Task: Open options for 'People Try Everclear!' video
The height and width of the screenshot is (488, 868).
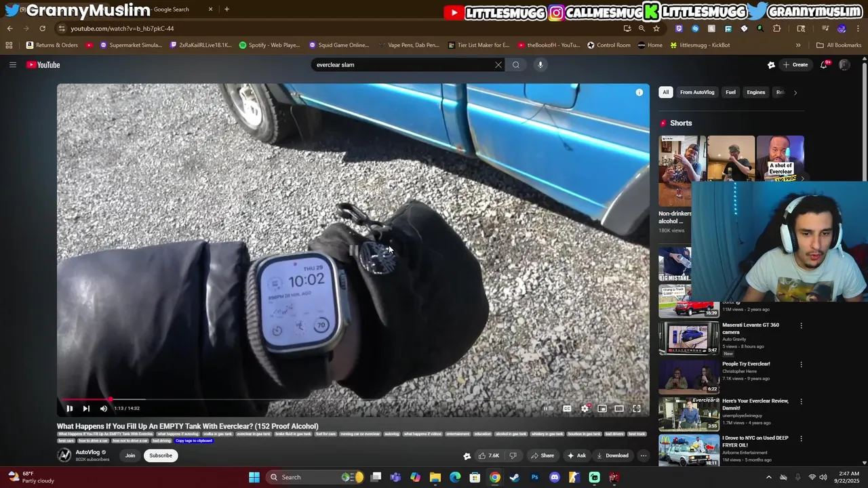Action: 801,365
